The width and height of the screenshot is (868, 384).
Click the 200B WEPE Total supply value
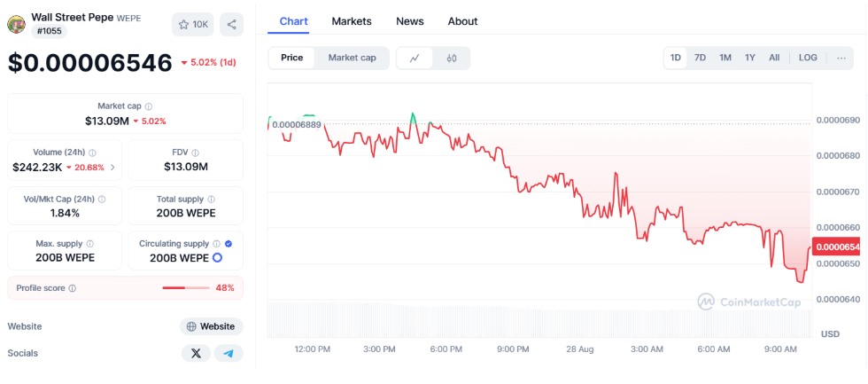[186, 213]
